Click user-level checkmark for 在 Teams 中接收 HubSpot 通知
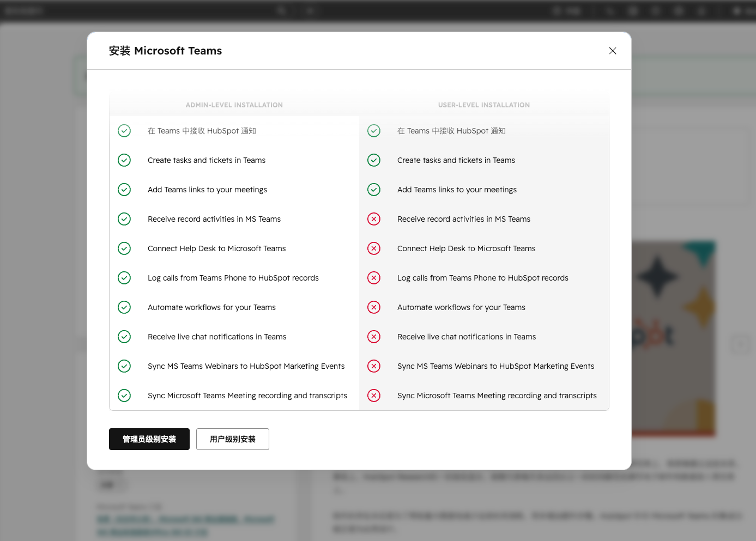756x541 pixels. click(x=374, y=131)
